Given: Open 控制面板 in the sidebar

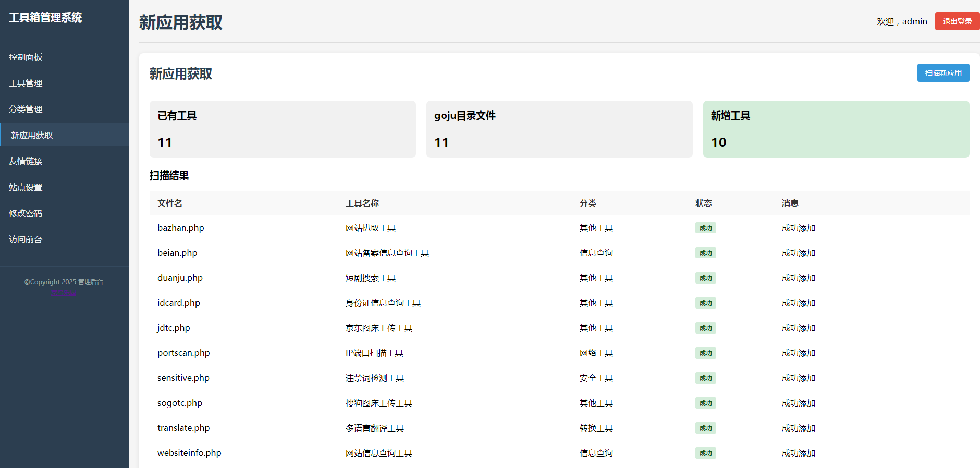Looking at the screenshot, I should [x=26, y=57].
